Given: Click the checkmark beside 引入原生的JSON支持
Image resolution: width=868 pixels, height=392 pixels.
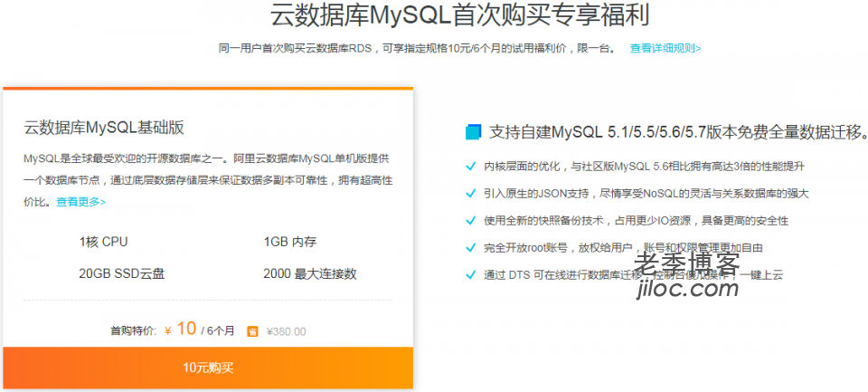Looking at the screenshot, I should click(471, 193).
